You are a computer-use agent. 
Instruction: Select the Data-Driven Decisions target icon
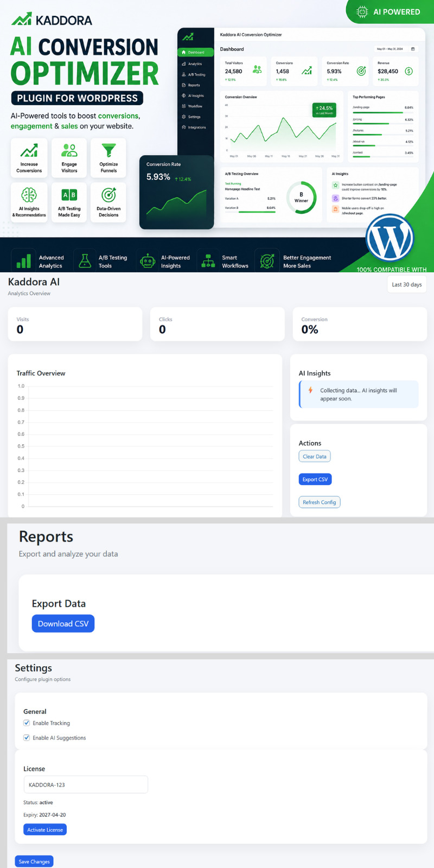pyautogui.click(x=108, y=195)
